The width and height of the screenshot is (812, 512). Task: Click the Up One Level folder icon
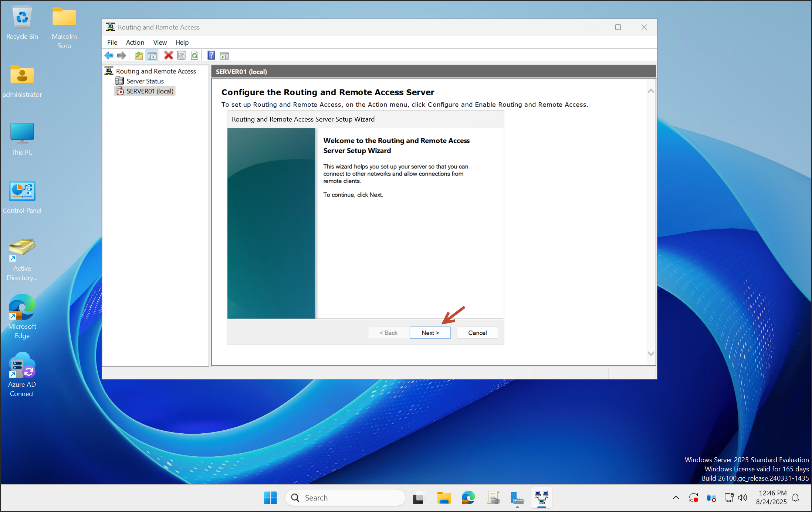[x=139, y=56]
